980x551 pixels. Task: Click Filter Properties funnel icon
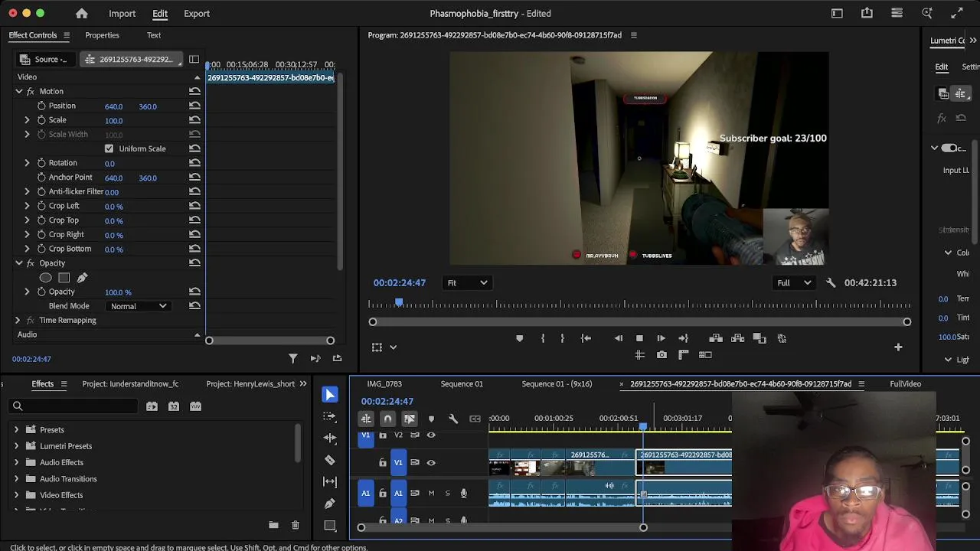click(292, 358)
